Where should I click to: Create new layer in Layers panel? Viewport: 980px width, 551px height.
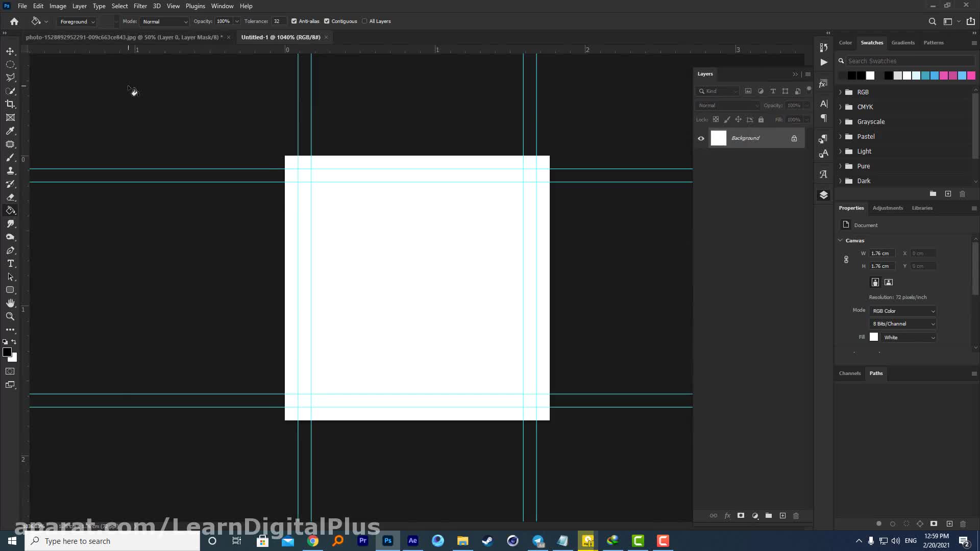tap(782, 516)
